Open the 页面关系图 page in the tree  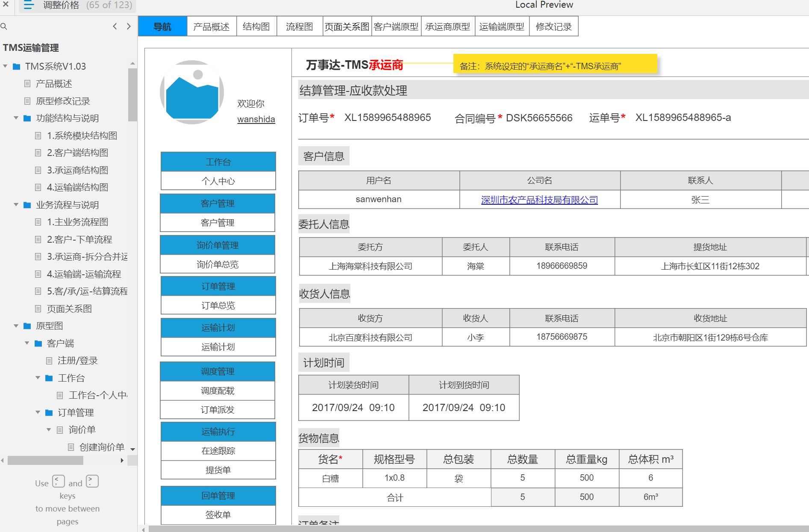pos(69,309)
